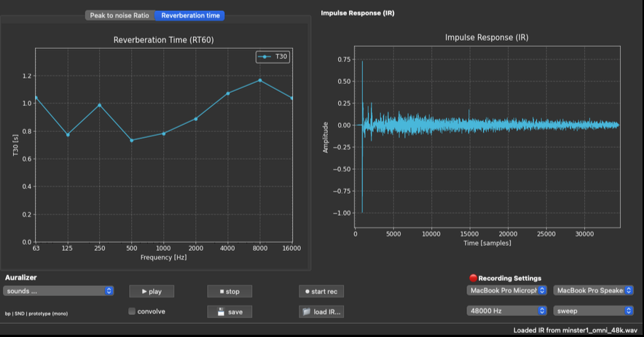Screen dimensions: 644x337
Task: Click the T30 legend entry
Action: tap(273, 56)
